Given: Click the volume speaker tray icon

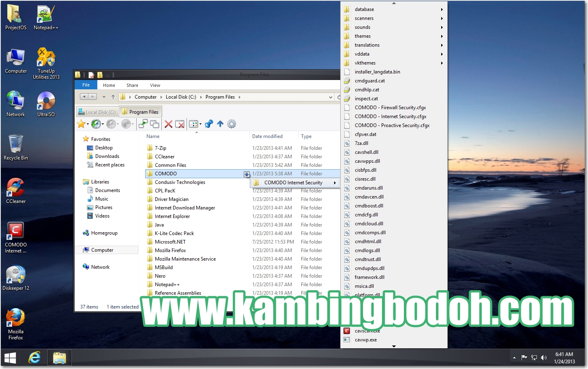Looking at the screenshot, I should click(x=544, y=358).
